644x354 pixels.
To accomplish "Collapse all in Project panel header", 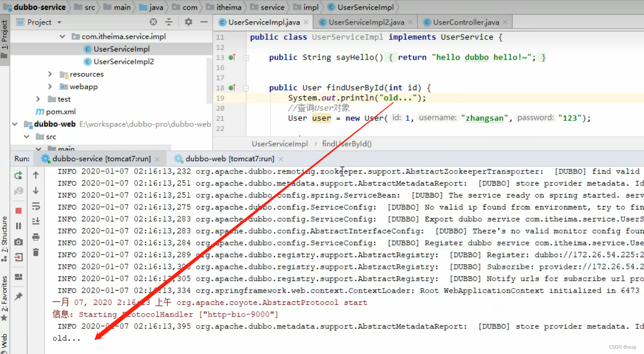I will [169, 22].
